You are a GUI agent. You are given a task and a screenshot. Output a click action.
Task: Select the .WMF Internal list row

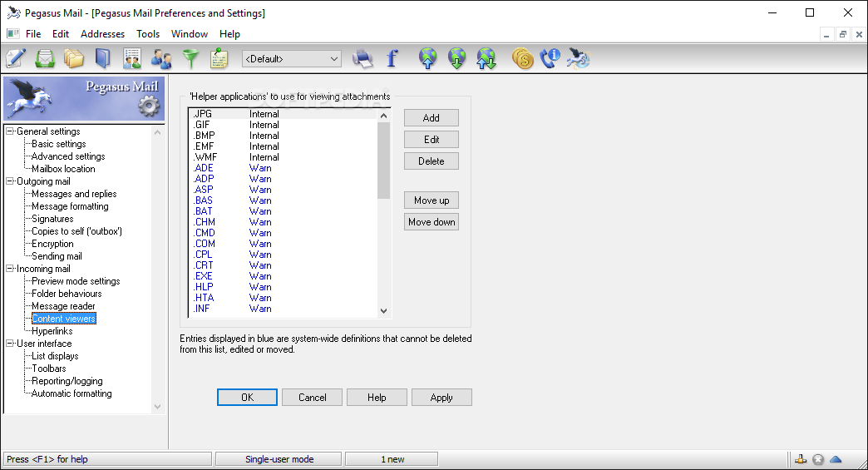click(x=283, y=157)
